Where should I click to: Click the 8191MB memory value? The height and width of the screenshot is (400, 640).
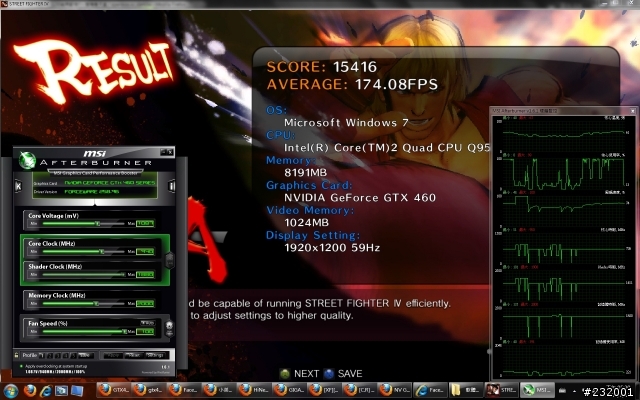(x=305, y=173)
